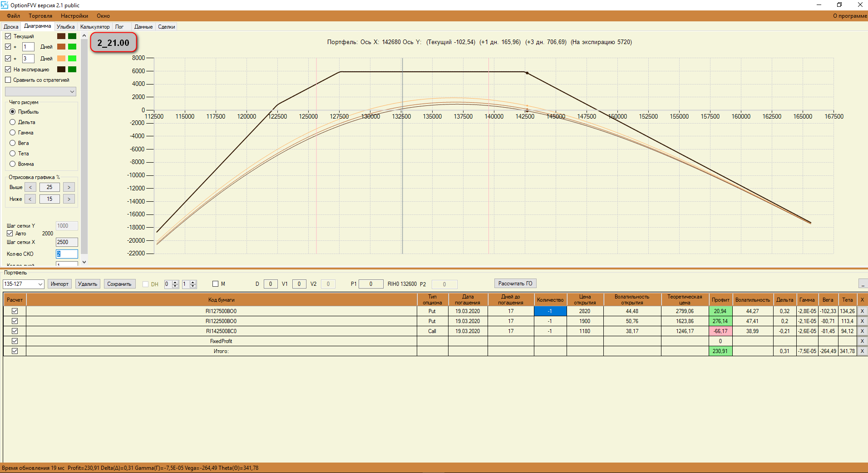Click the Импорт button

[x=59, y=284]
